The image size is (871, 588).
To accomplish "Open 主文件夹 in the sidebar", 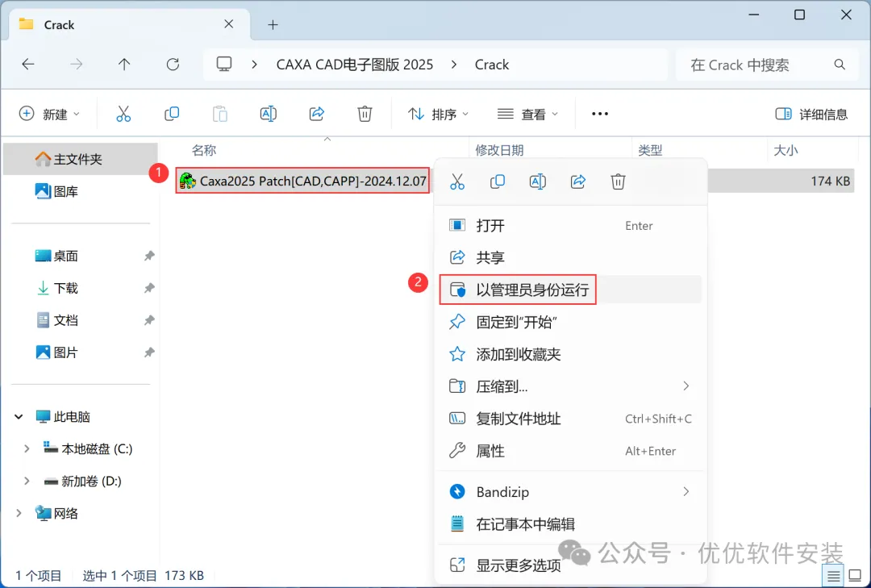I will 81,159.
